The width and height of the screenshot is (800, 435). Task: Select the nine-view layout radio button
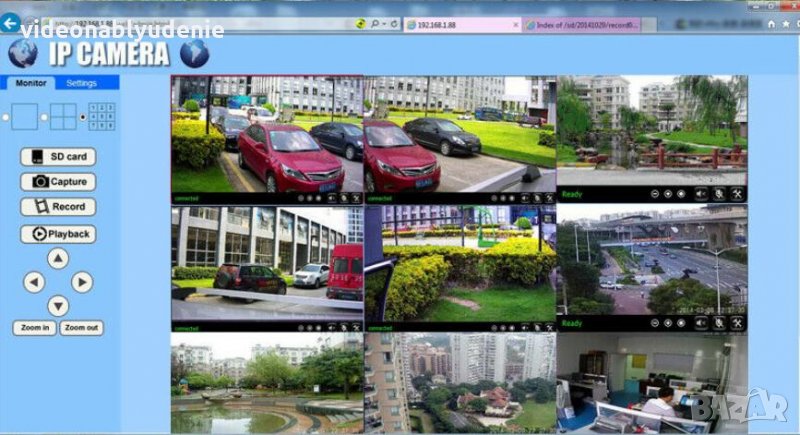coord(83,117)
